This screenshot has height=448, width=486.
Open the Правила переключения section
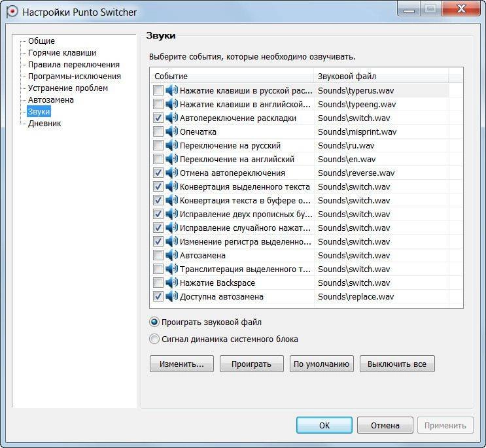[x=74, y=65]
